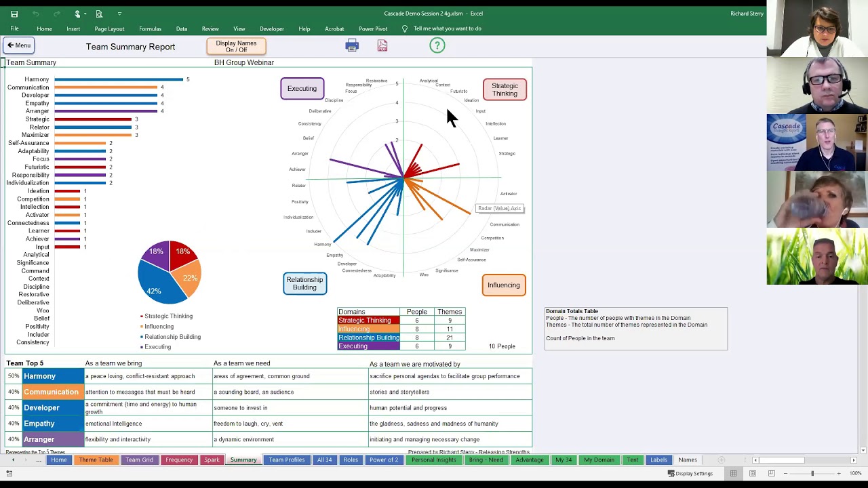The image size is (868, 488).
Task: Expand the Customize Quick Access Toolbar arrow
Action: pos(119,14)
